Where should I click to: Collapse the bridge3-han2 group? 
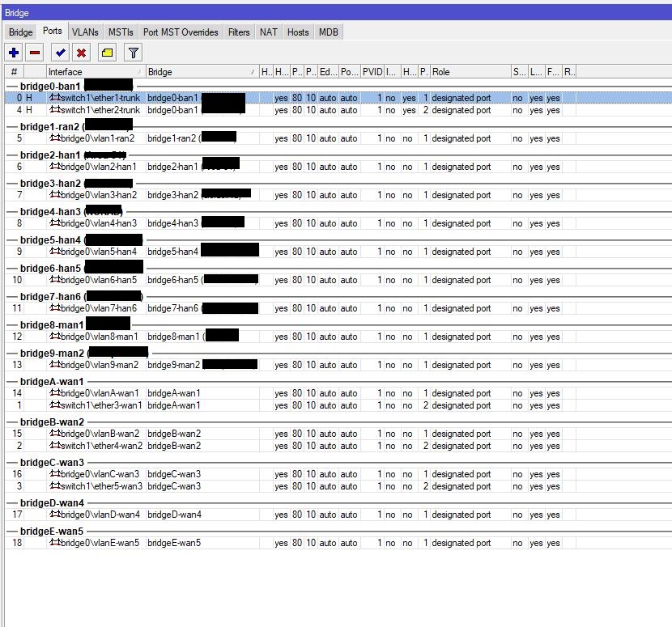(x=12, y=184)
